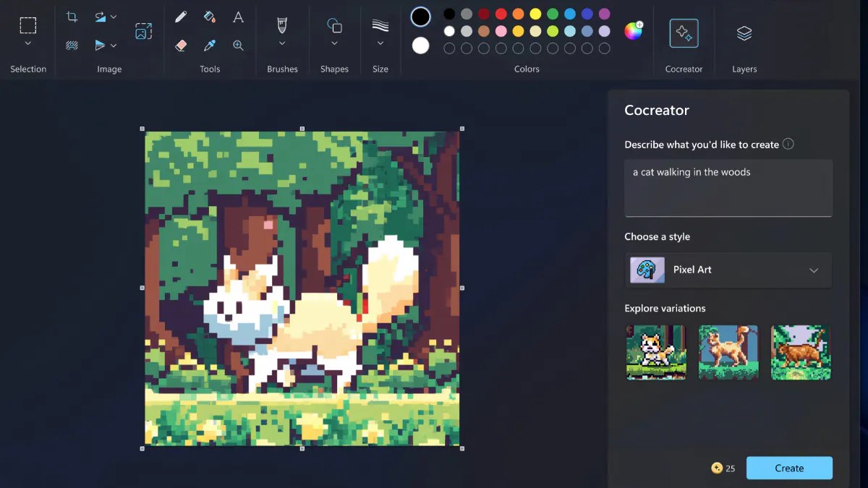Viewport: 868px width, 488px height.
Task: Click the Create button
Action: pyautogui.click(x=789, y=468)
